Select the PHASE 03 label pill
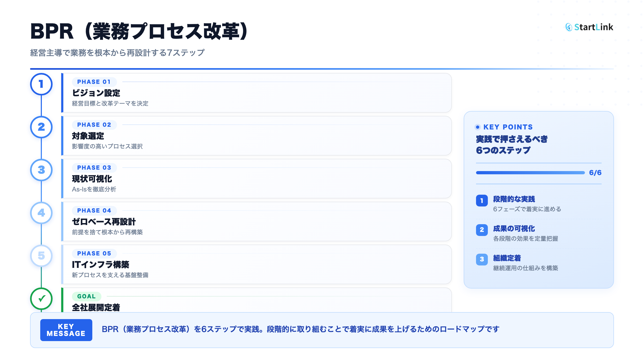644x362 pixels. 94,168
